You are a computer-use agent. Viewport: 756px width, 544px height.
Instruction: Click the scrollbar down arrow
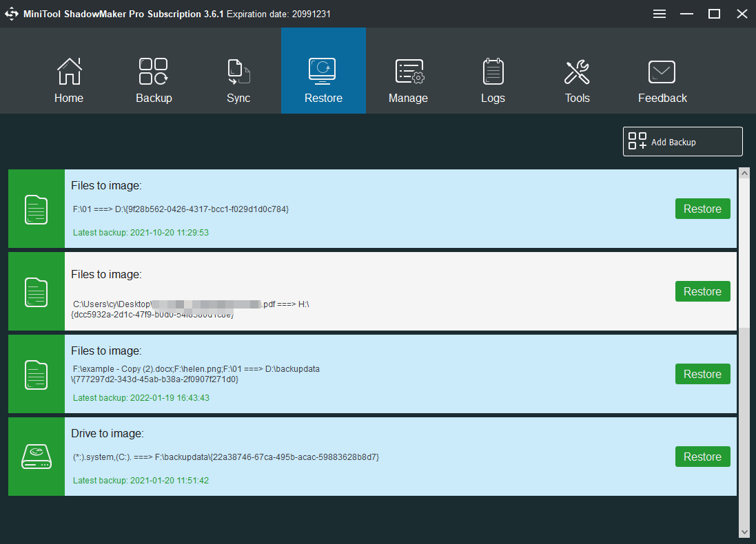coord(745,533)
